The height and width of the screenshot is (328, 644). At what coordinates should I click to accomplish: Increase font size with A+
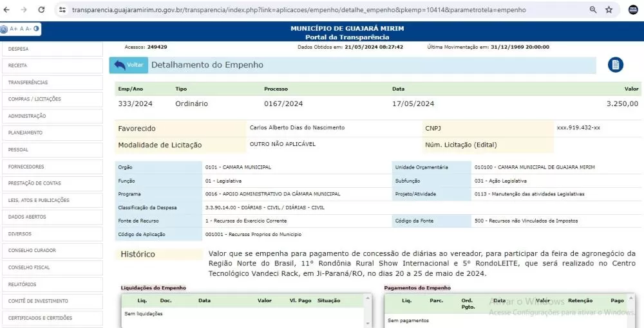pyautogui.click(x=14, y=29)
